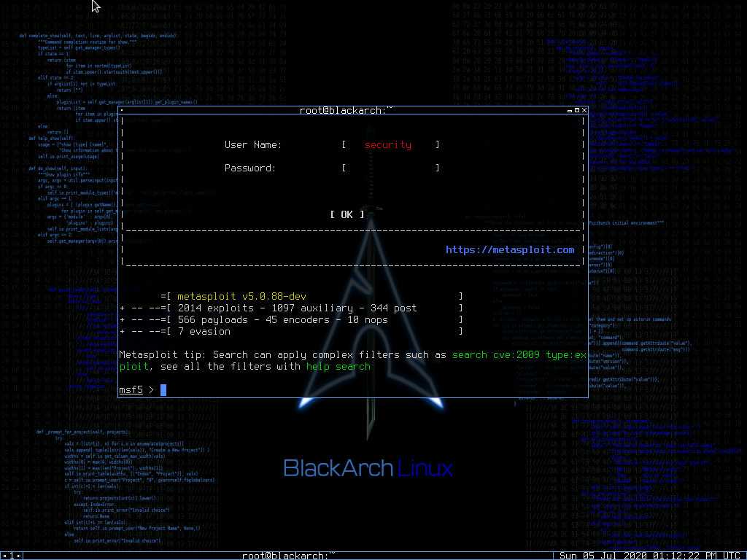Click the '7 evasion' line in banner

(204, 332)
